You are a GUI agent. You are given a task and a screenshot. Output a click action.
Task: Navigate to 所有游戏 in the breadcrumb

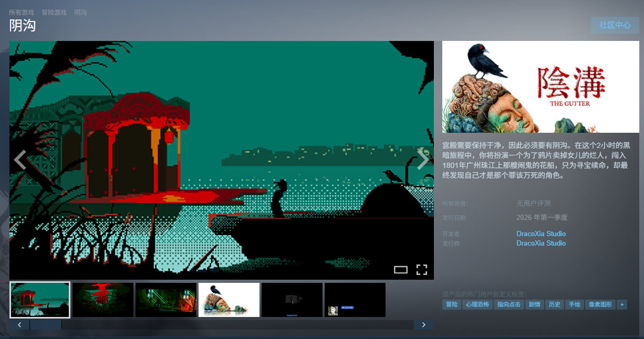21,12
